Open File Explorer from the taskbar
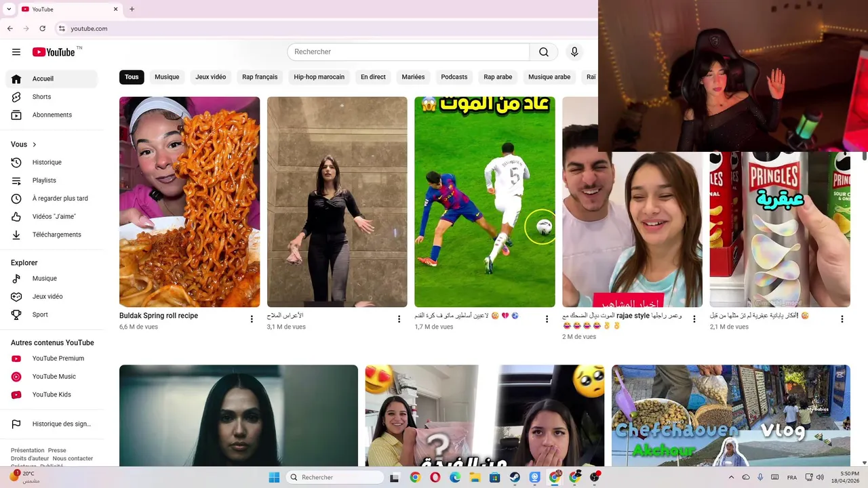 pos(475,478)
